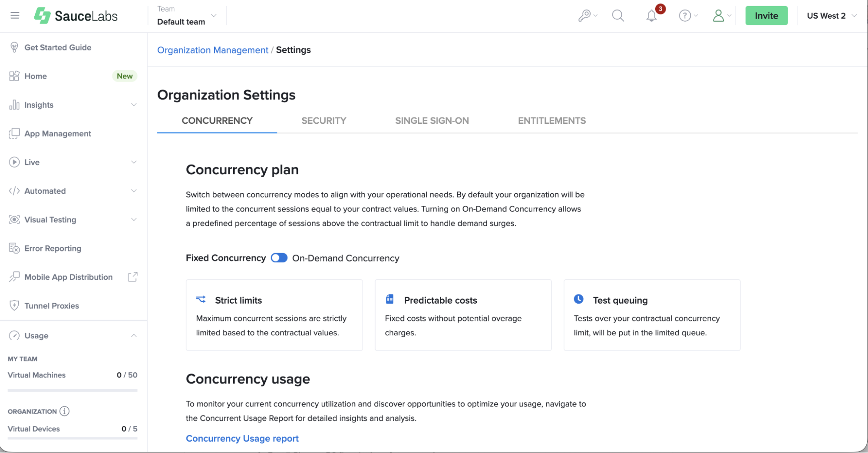Collapse the Usage sidebar section
Screen dimensions: 868x453
134,336
